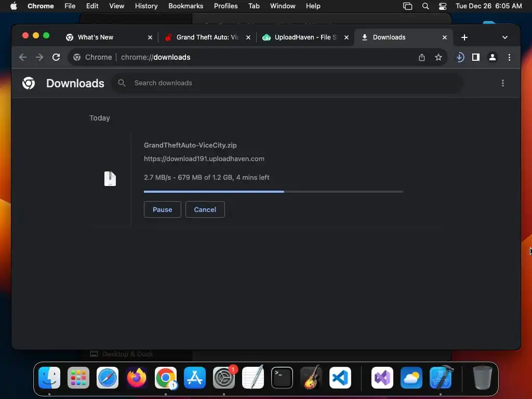Click the Chrome icon in the Dock

click(x=166, y=378)
